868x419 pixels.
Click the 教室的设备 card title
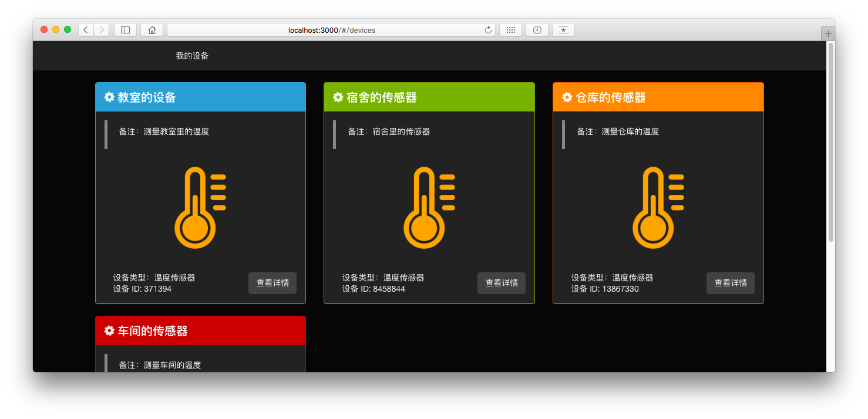[147, 97]
